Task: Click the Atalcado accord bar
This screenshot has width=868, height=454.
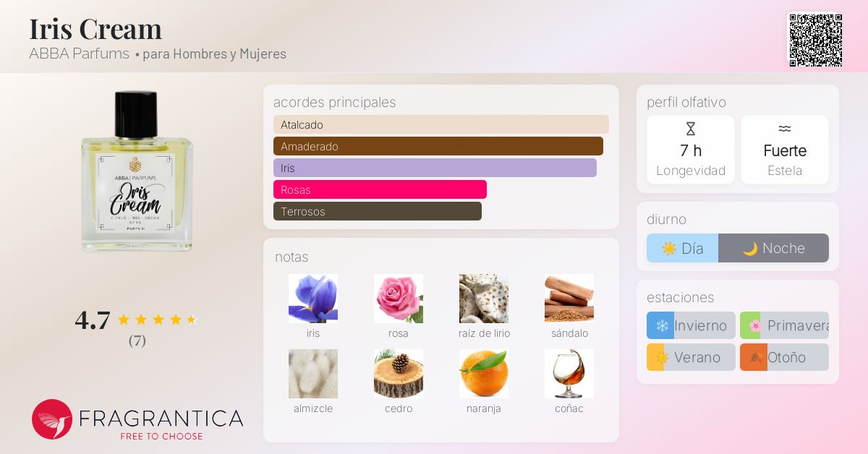Action: point(441,124)
